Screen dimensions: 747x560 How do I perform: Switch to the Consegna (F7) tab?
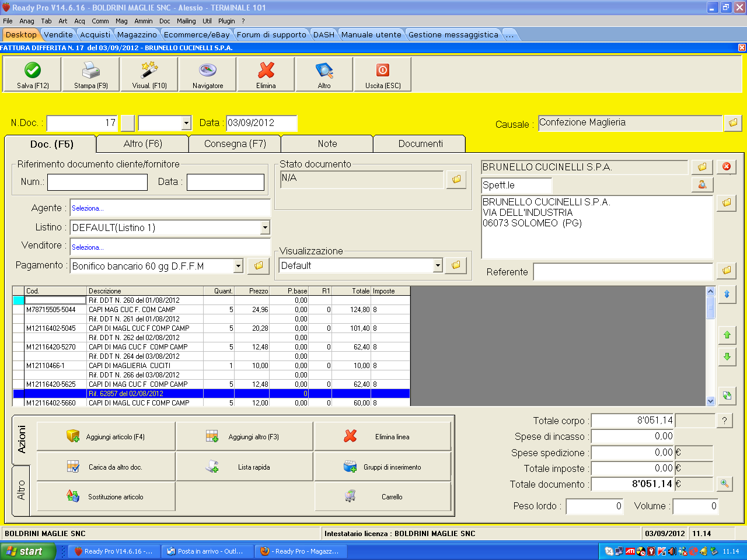[235, 144]
